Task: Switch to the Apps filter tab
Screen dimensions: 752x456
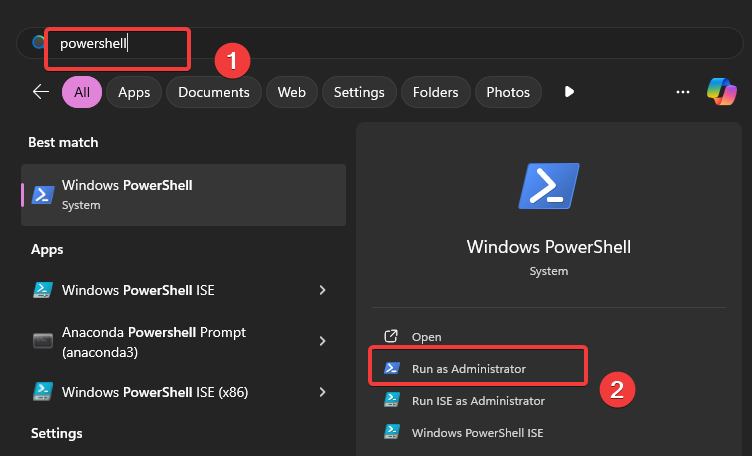Action: (x=134, y=92)
